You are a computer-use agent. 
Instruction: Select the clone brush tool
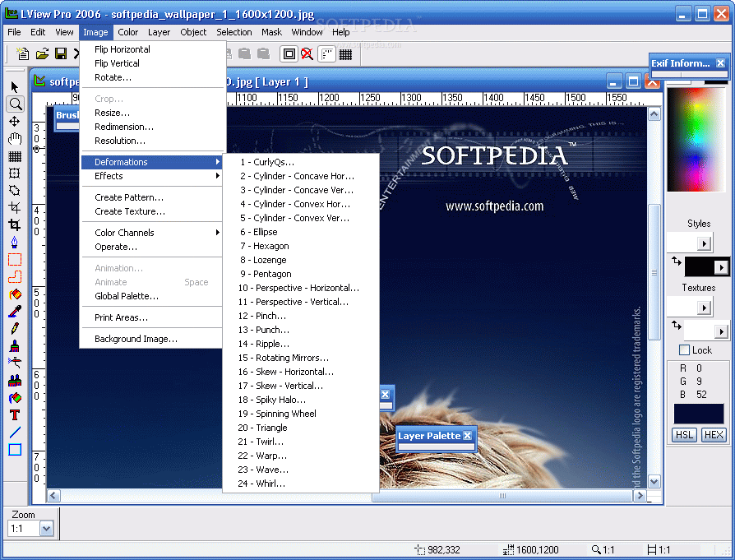click(15, 381)
